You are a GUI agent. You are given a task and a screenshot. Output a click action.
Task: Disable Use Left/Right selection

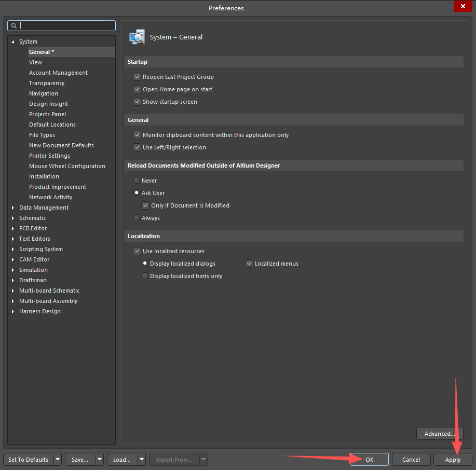point(137,147)
